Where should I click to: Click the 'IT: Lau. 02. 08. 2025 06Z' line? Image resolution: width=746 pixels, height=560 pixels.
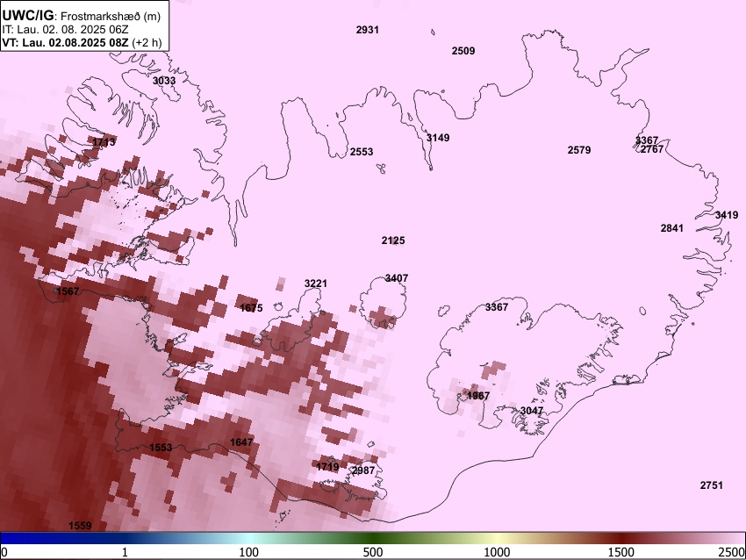(x=65, y=30)
